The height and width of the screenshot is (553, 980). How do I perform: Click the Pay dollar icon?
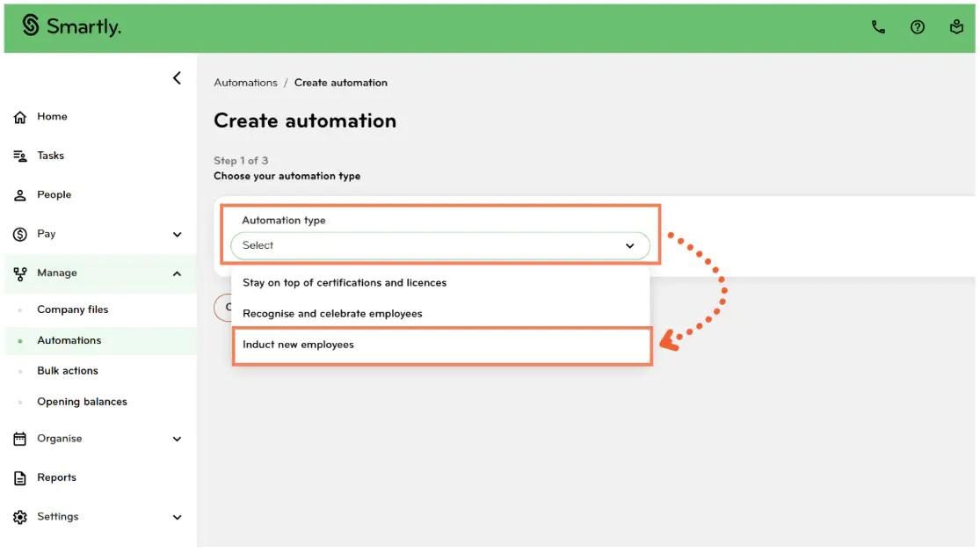pos(20,235)
